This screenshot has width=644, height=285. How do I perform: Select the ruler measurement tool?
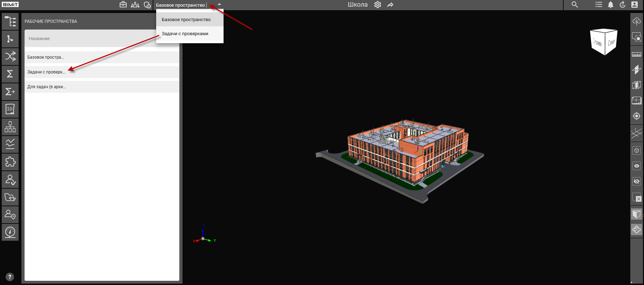pyautogui.click(x=636, y=54)
